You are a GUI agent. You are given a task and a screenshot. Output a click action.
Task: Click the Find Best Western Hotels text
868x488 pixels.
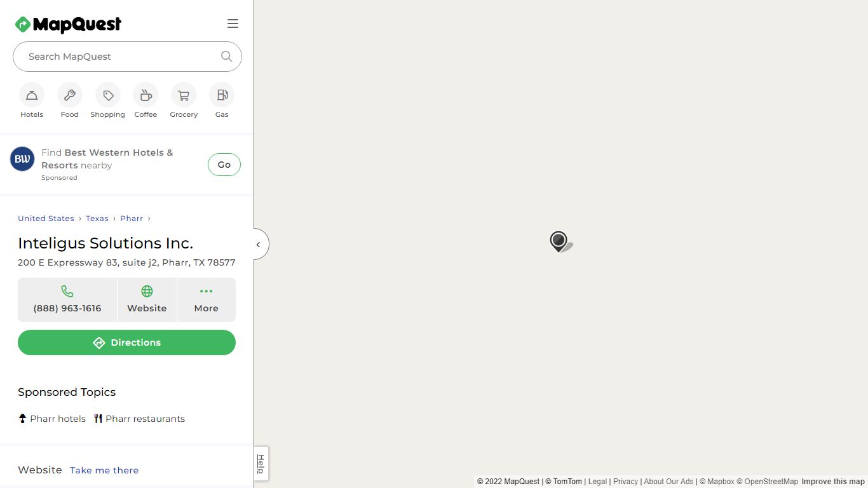(107, 159)
